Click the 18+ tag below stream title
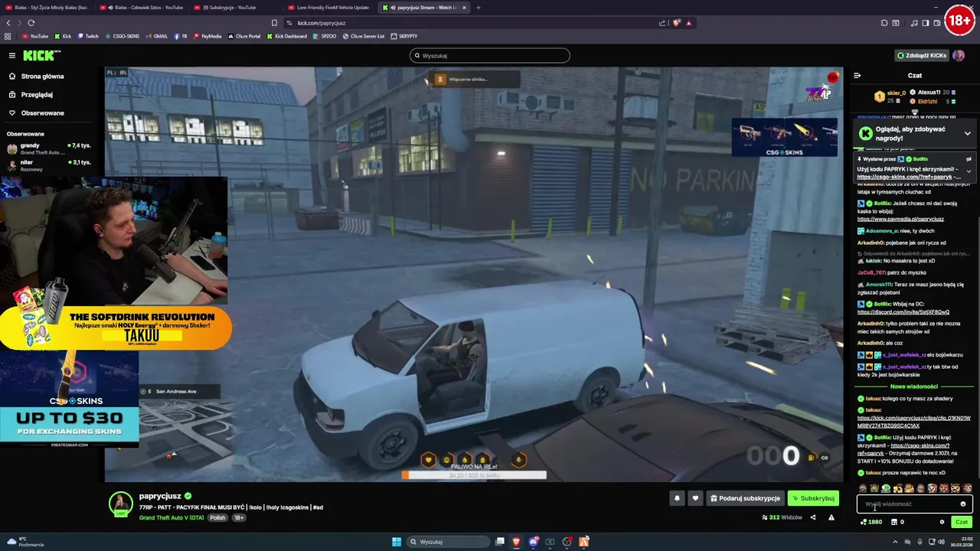The height and width of the screenshot is (551, 980). (x=239, y=518)
